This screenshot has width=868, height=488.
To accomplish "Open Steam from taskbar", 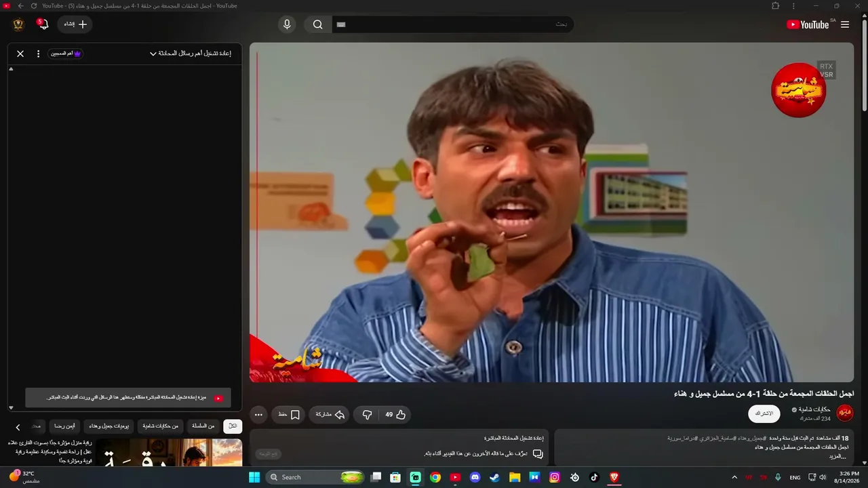I will (495, 477).
